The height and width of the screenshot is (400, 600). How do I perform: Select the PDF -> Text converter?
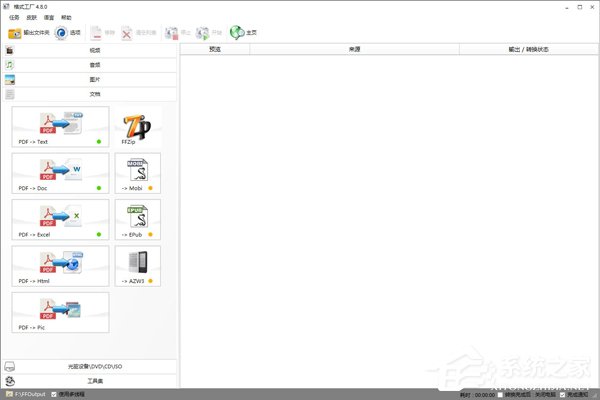60,127
